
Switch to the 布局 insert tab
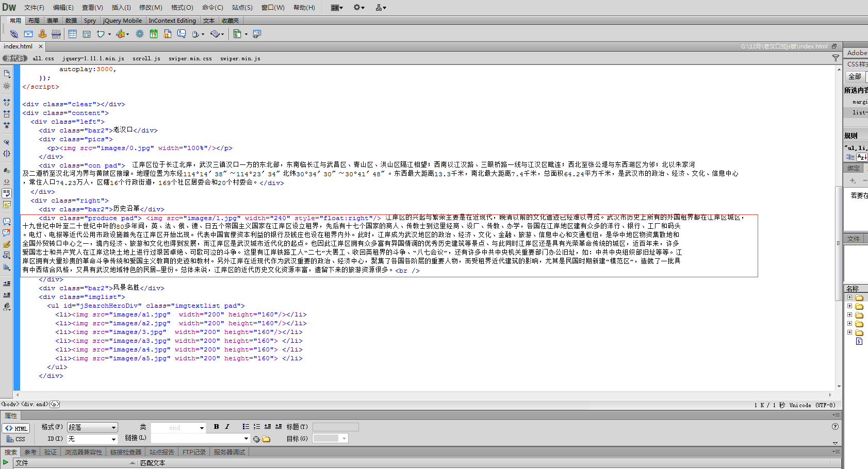(x=34, y=21)
